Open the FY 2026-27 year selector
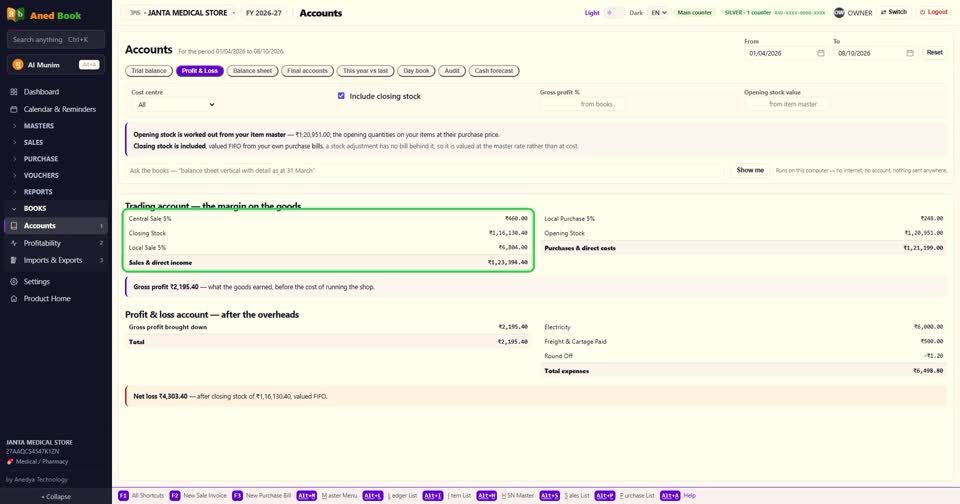The height and width of the screenshot is (504, 960). pos(264,13)
